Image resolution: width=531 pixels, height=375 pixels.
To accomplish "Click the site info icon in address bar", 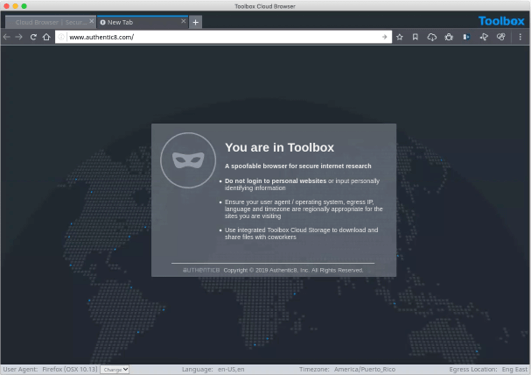I will [61, 37].
